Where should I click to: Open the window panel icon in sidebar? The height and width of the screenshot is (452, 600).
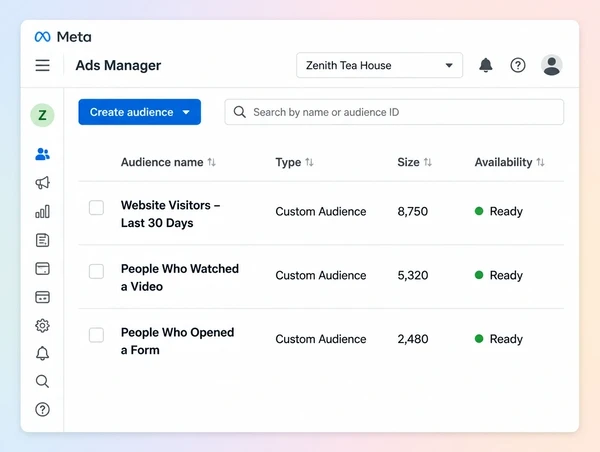[x=42, y=269]
